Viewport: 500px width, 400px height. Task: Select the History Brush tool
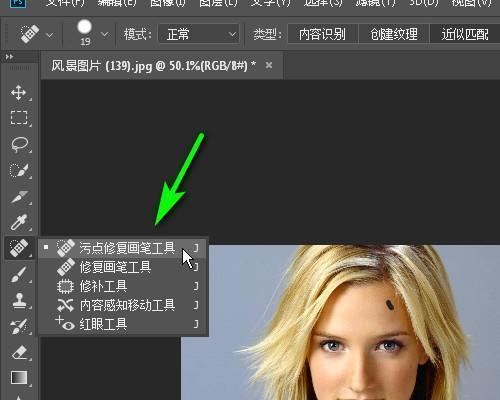click(x=19, y=326)
